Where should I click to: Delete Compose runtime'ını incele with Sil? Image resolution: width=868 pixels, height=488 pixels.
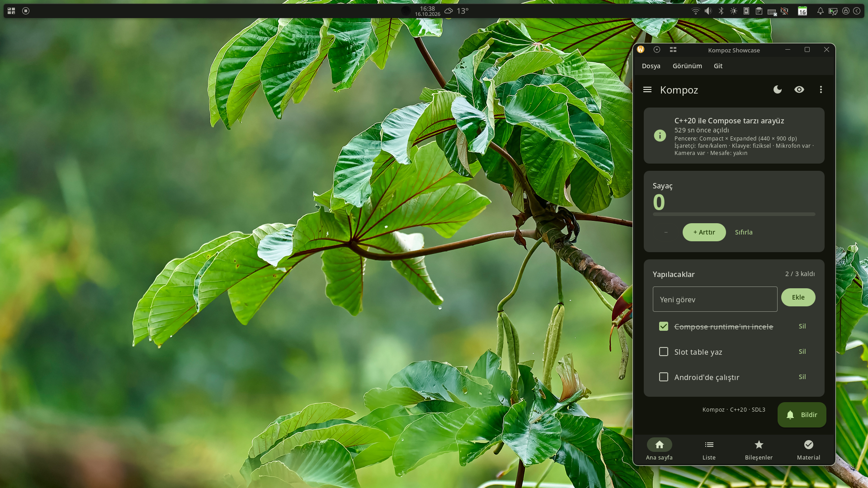tap(802, 326)
